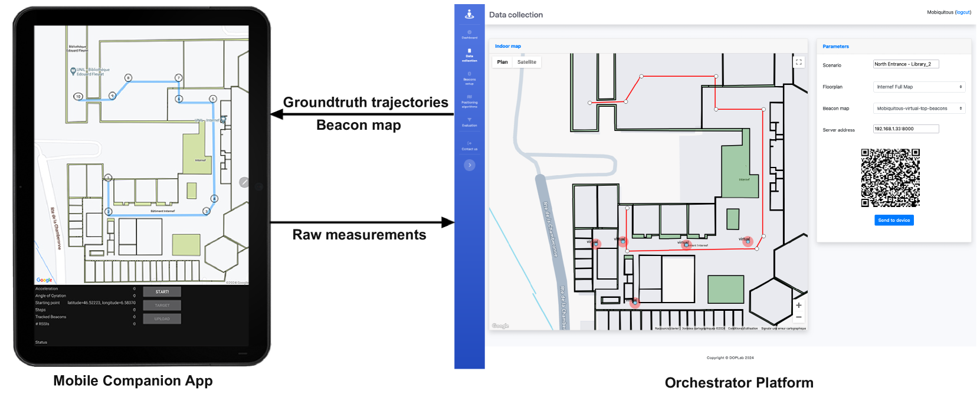Tap waypoint 5 on tablet map
980x394 pixels.
213,98
